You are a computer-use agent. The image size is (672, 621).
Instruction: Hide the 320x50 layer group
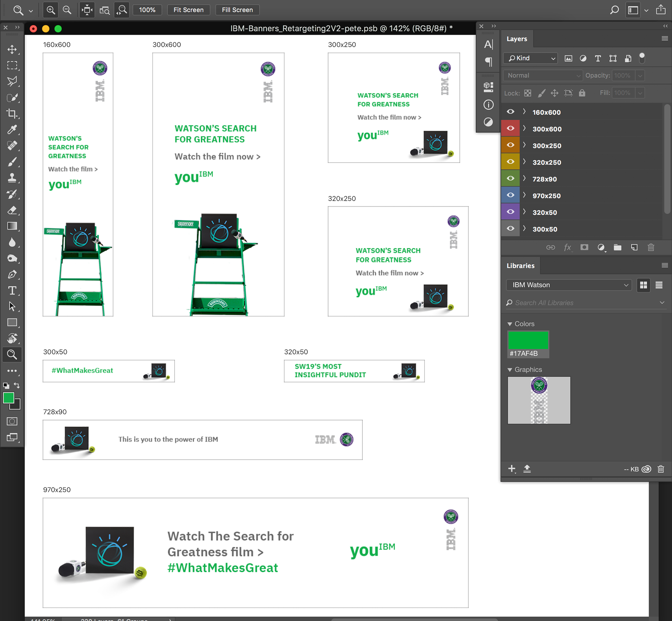[511, 212]
